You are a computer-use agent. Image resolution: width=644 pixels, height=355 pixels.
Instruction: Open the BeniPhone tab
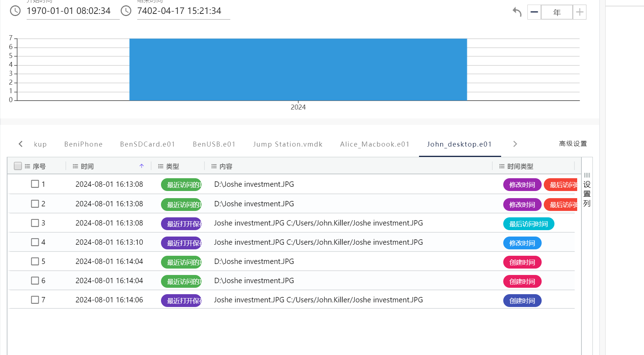pyautogui.click(x=84, y=144)
